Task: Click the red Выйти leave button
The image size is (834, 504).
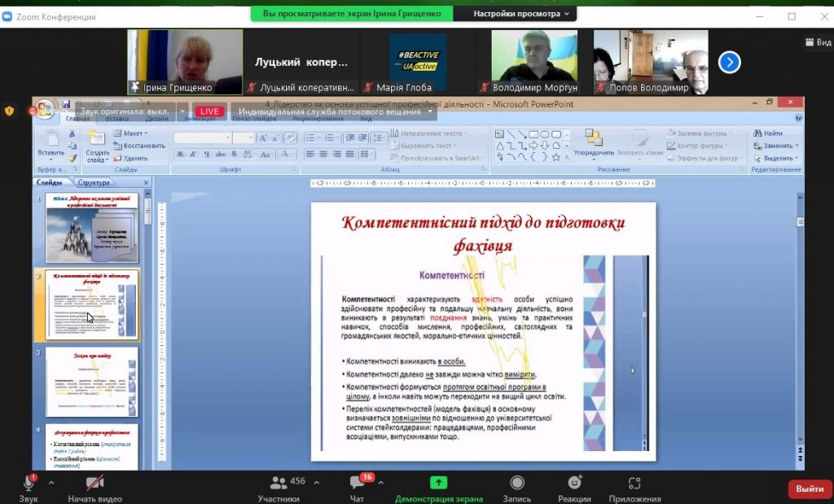Action: 809,489
